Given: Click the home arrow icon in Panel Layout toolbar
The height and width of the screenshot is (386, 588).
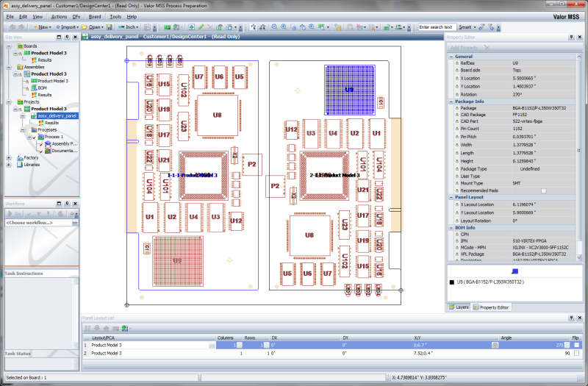Looking at the screenshot, I should click(x=106, y=328).
